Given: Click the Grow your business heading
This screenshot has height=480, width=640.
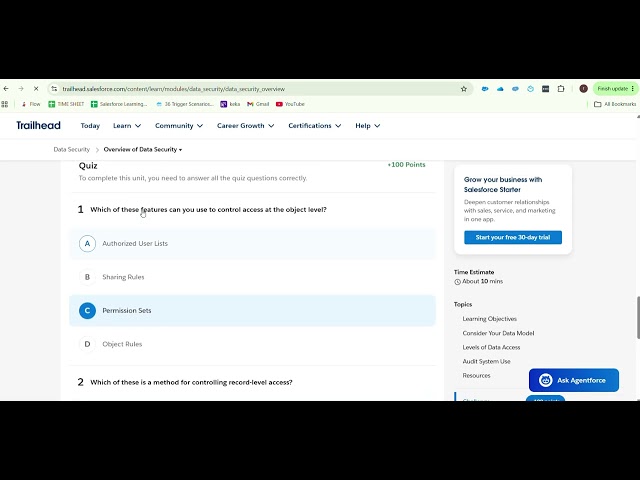Looking at the screenshot, I should tap(503, 184).
